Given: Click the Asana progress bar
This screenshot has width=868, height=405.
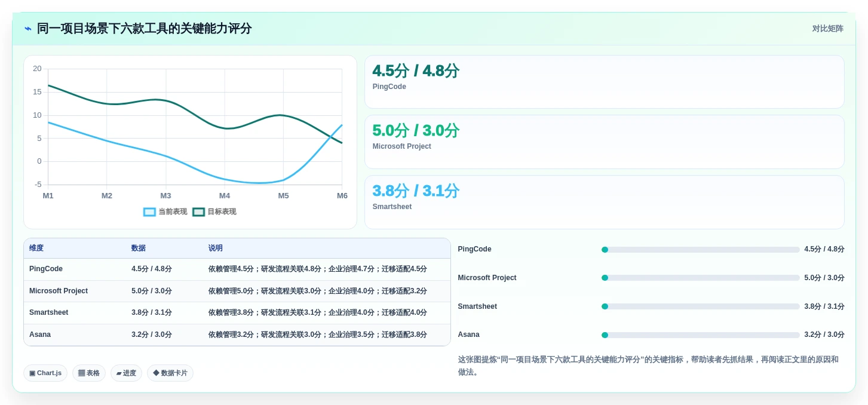Looking at the screenshot, I should click(x=700, y=335).
